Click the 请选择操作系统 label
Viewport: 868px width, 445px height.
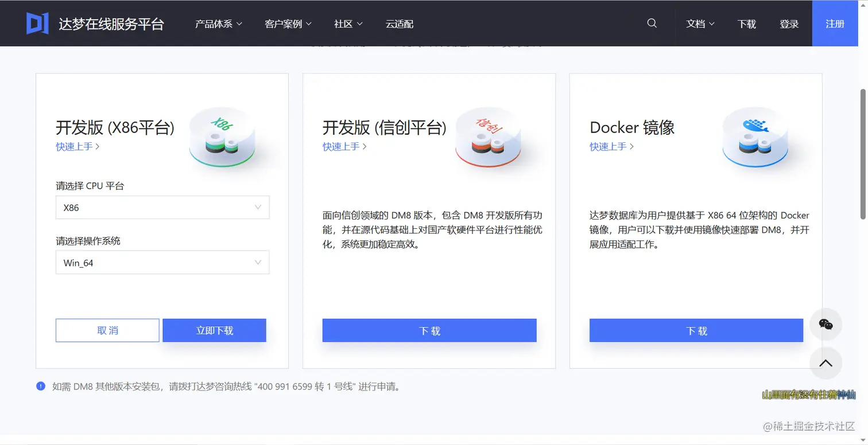[88, 241]
